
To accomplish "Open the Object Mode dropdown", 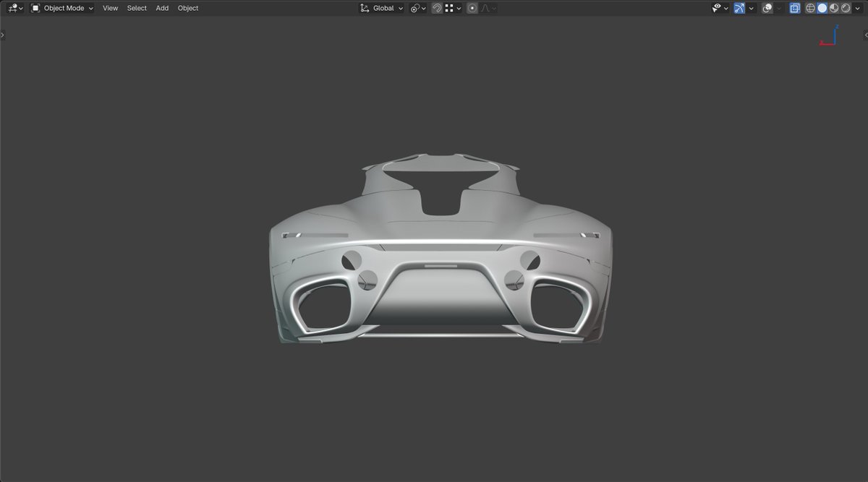I will point(61,8).
